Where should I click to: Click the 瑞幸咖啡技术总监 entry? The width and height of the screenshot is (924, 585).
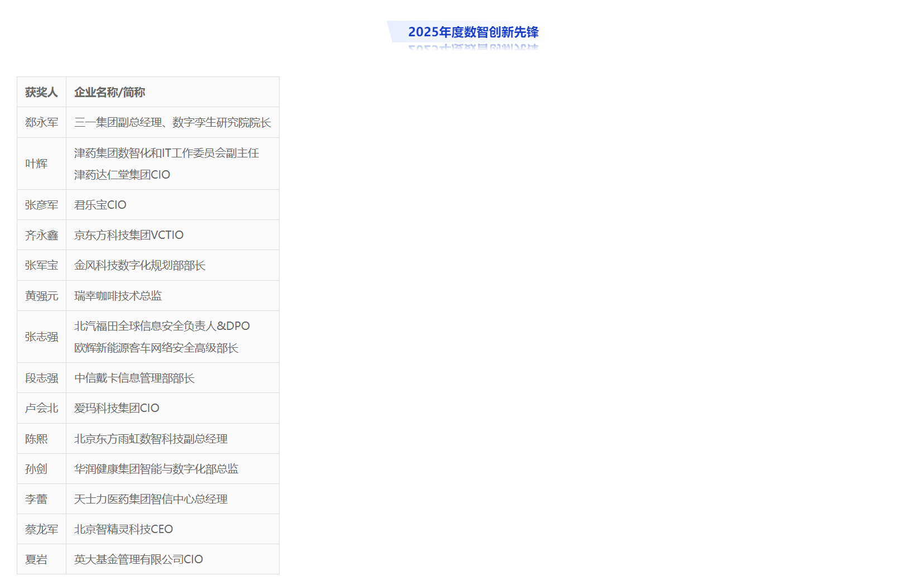coord(118,296)
